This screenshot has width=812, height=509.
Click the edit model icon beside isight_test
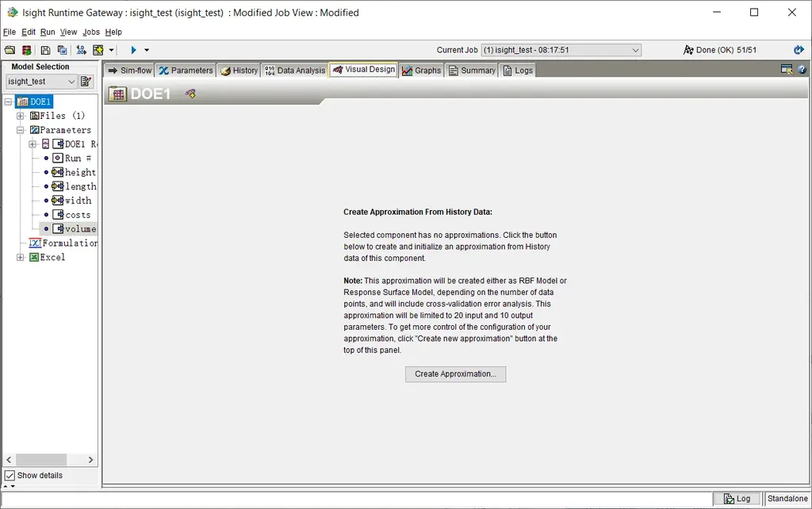click(86, 82)
